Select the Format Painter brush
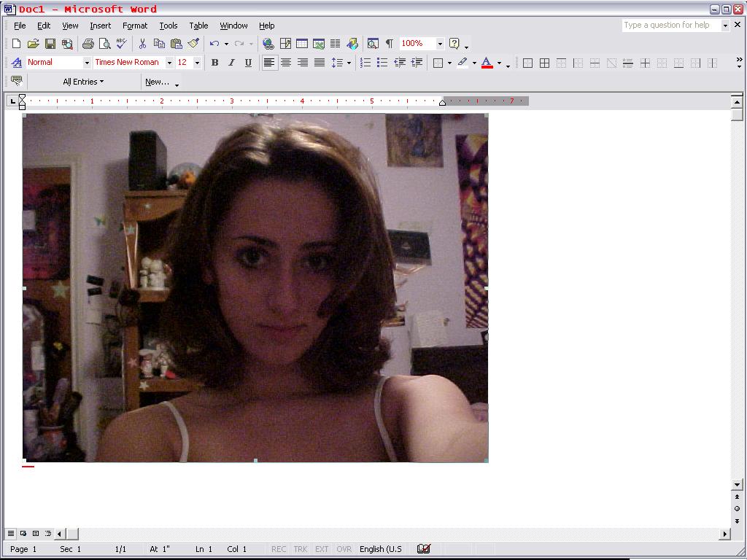The image size is (747, 560). point(193,44)
